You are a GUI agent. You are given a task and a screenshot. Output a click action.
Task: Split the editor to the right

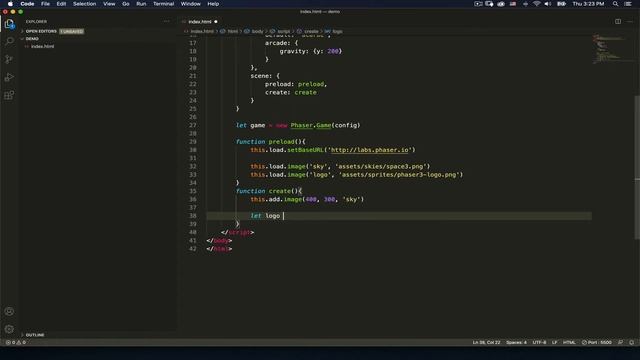(x=618, y=21)
